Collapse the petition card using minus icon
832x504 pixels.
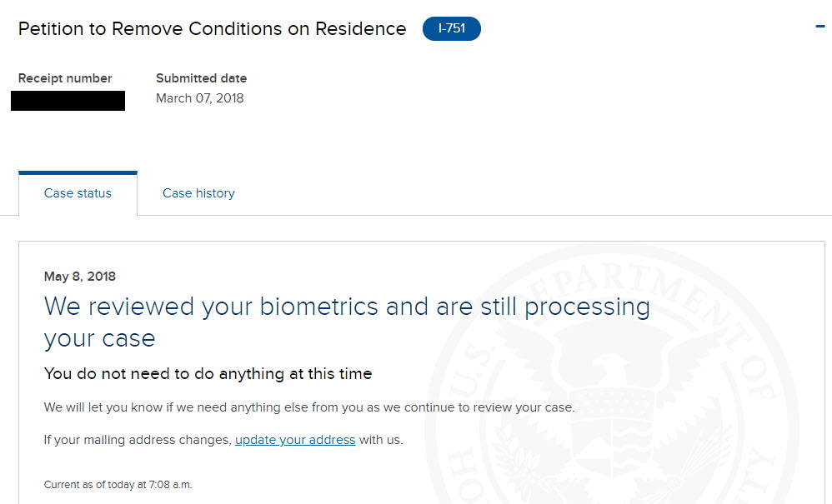(820, 26)
